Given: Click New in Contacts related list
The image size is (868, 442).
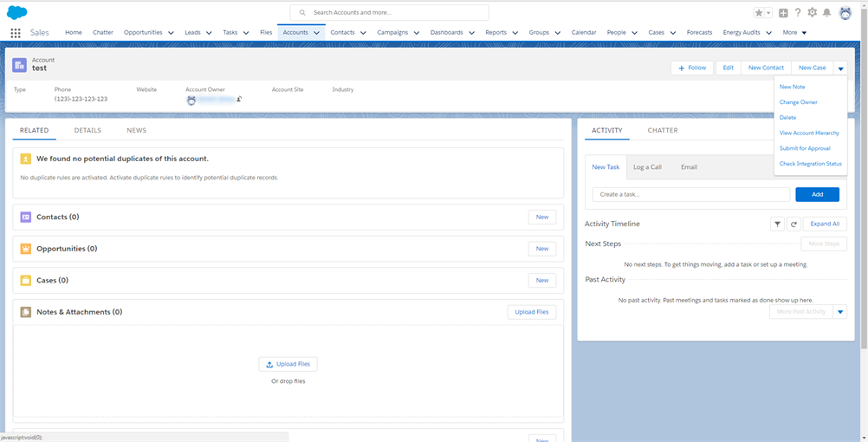Looking at the screenshot, I should (x=542, y=218).
